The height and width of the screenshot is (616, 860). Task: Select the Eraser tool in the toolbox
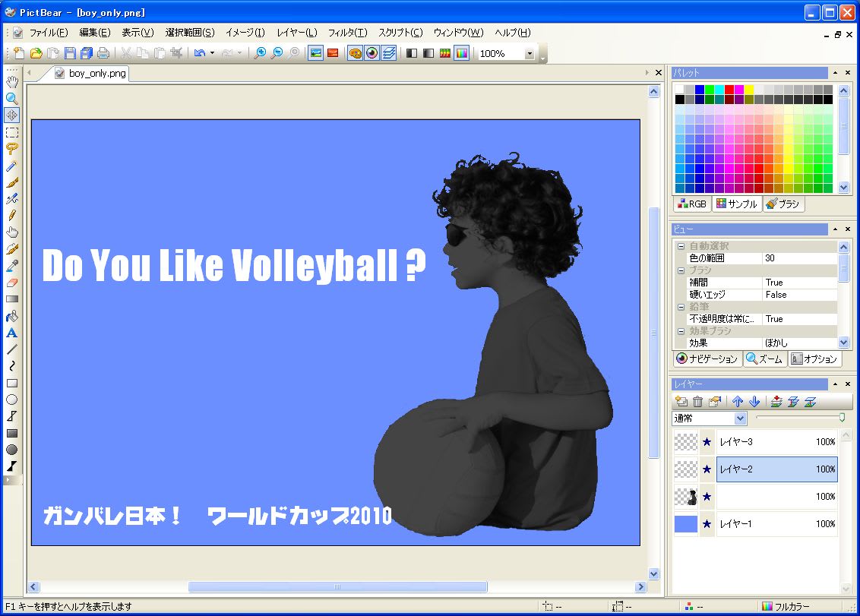click(x=11, y=283)
